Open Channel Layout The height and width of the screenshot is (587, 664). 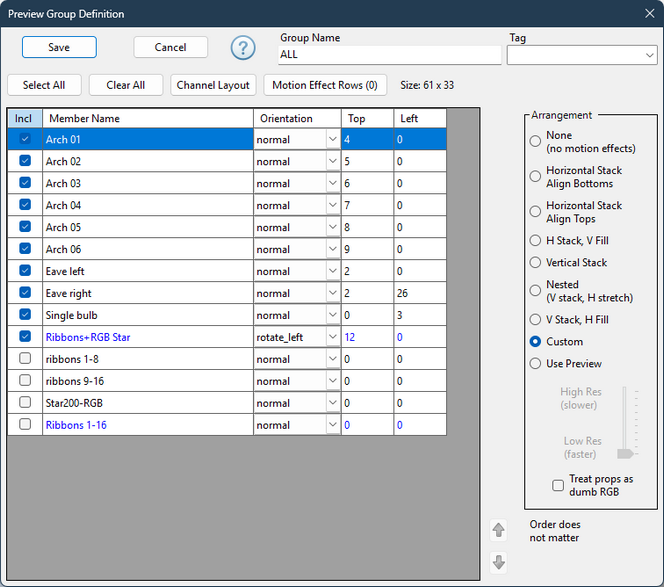[213, 85]
